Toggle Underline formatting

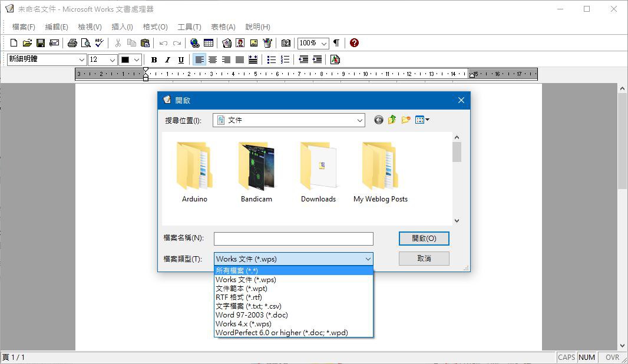point(181,59)
